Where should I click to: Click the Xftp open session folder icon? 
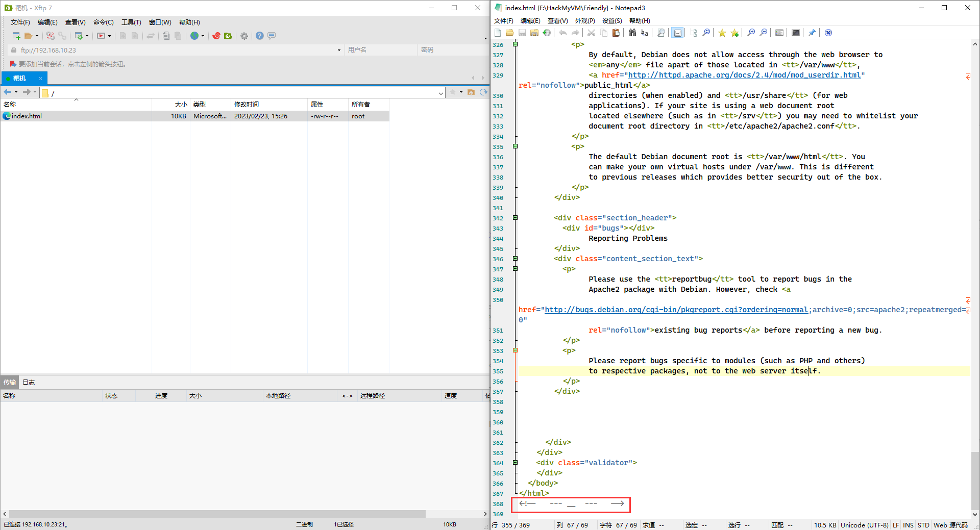(29, 36)
